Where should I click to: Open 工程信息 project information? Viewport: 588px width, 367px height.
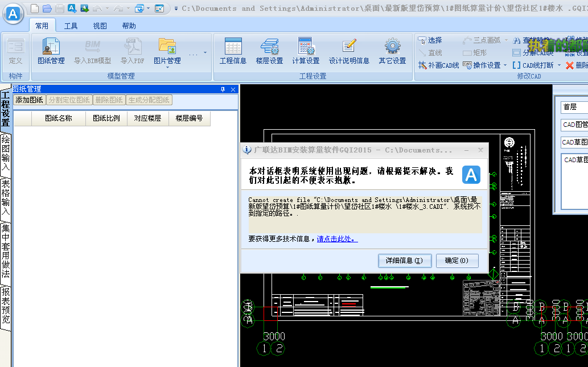pos(233,51)
